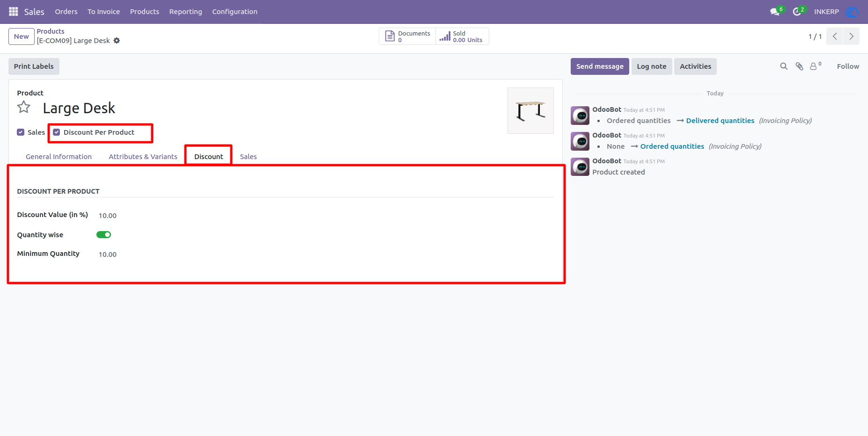
Task: Click OdooBot avatar on Ordered quantities message
Action: tap(580, 141)
